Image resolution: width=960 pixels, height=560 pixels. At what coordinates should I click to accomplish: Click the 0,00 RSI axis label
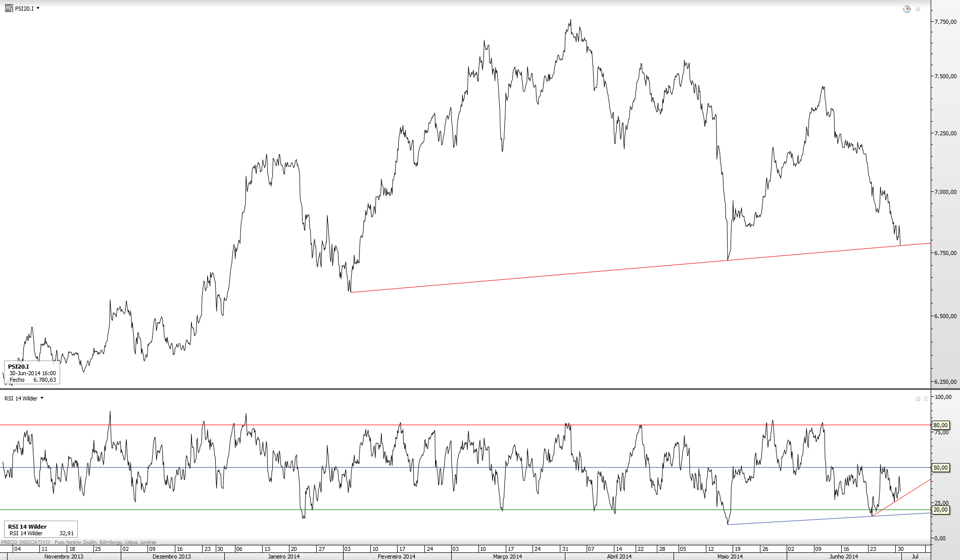coord(940,538)
